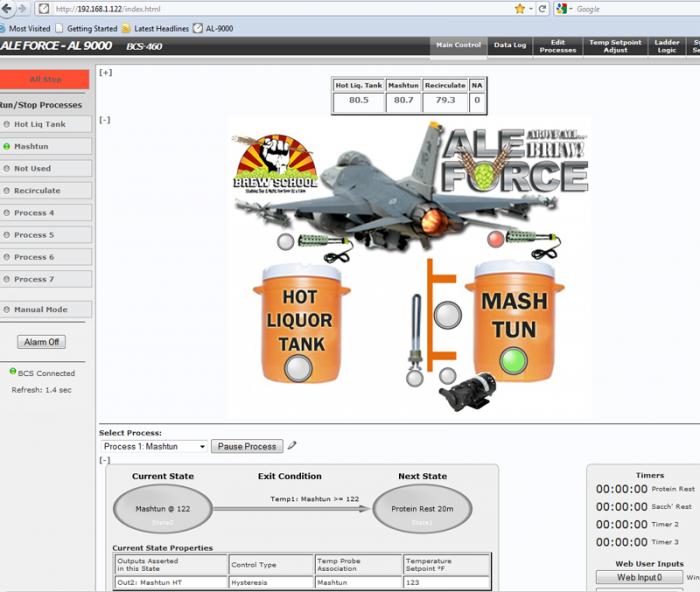The height and width of the screenshot is (592, 700).
Task: Click the Web Input 0 button
Action: pos(639,577)
